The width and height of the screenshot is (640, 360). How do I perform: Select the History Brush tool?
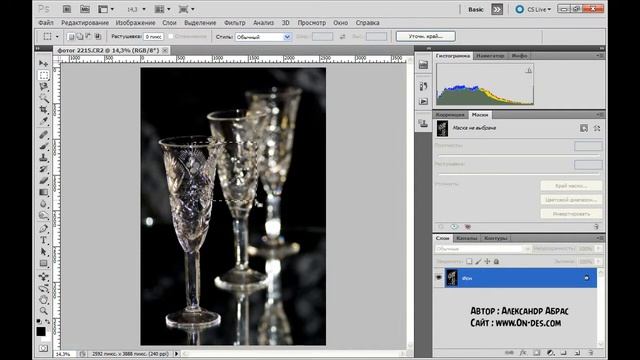coord(44,169)
